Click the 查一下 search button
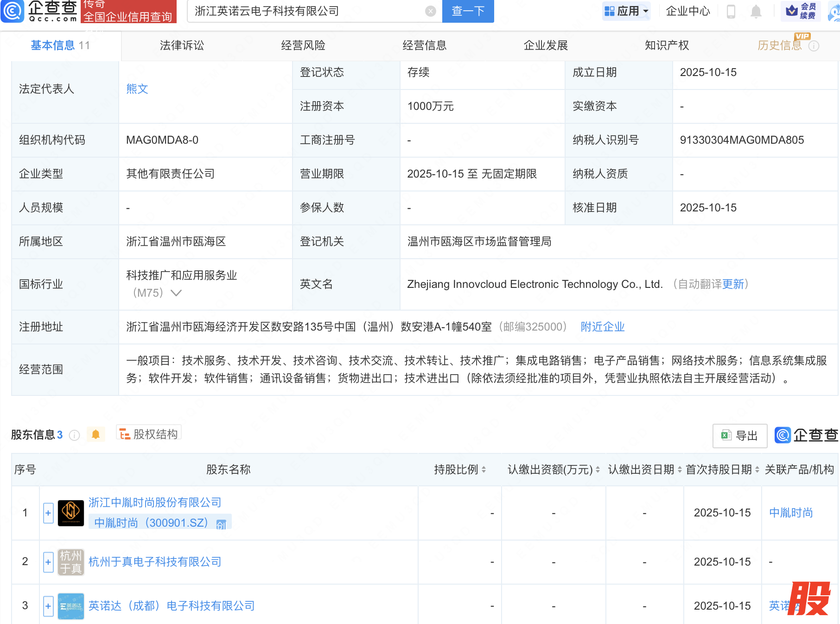The image size is (840, 624). [468, 11]
